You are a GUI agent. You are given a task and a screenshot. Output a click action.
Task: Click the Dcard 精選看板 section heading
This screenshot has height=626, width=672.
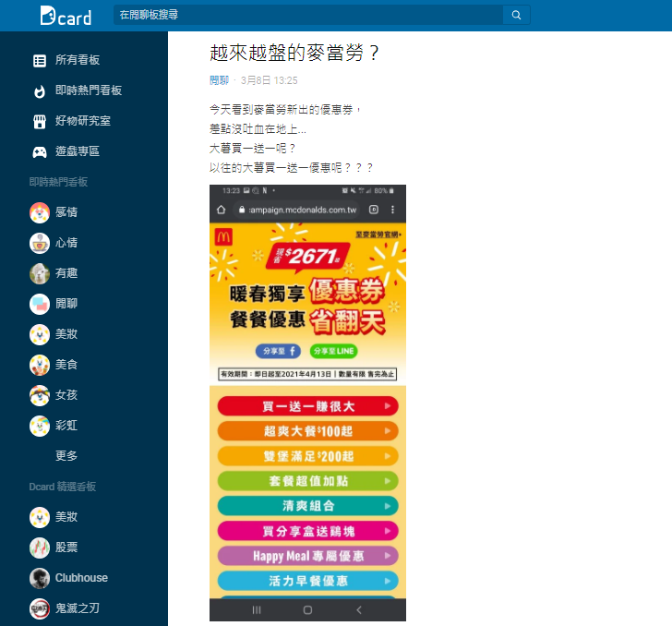click(x=63, y=487)
